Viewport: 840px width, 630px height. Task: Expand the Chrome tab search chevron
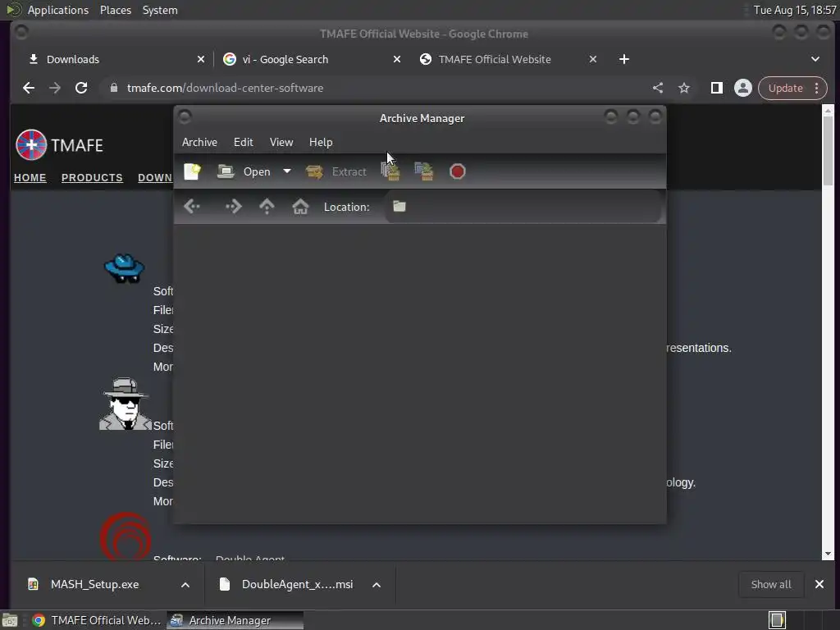tap(815, 59)
